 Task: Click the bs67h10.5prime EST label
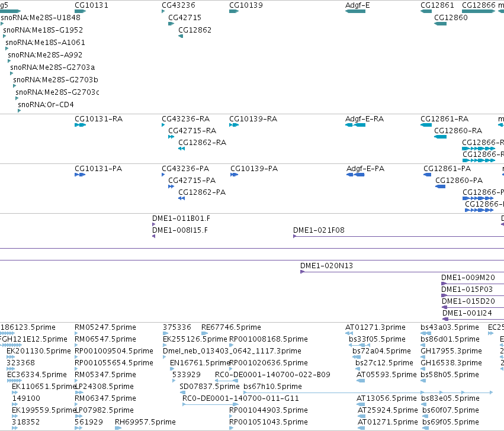(272, 387)
